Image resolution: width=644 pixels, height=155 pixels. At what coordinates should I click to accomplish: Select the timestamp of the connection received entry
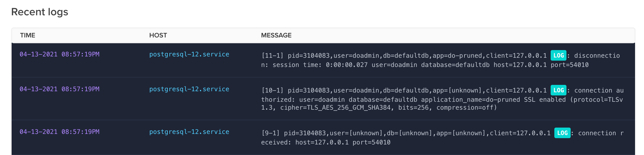(60, 132)
